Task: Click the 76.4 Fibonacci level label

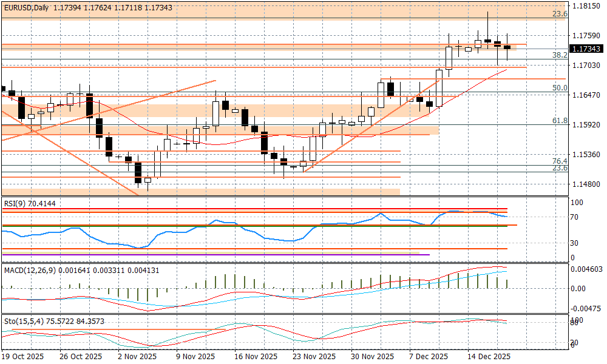Action: click(559, 161)
